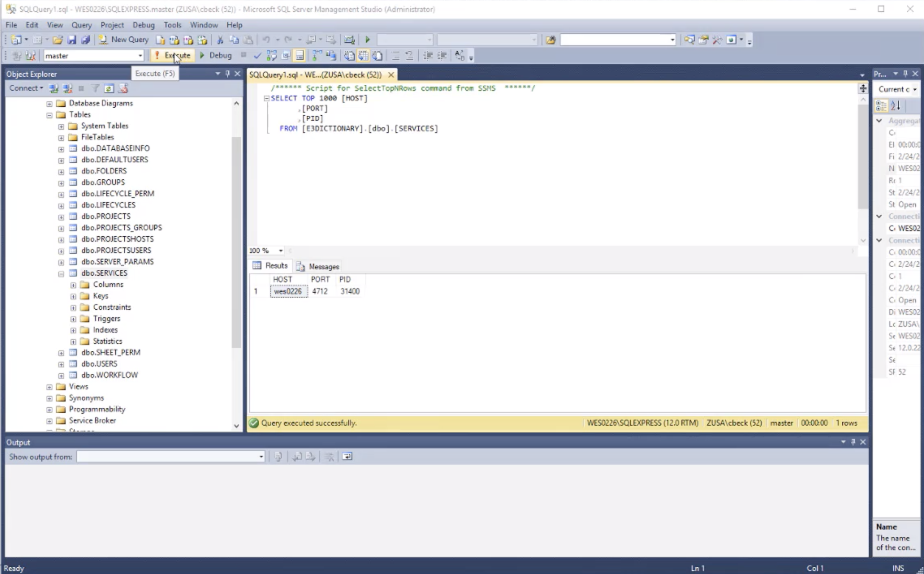The image size is (924, 574).
Task: Toggle auto-hide pin on Object Explorer
Action: point(228,74)
